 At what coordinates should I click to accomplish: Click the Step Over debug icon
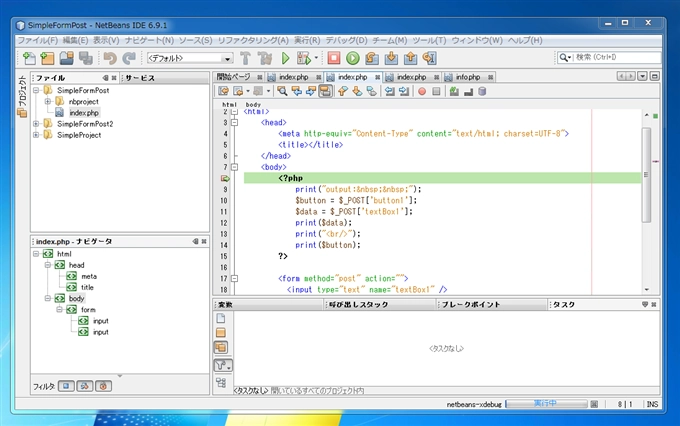tap(372, 58)
